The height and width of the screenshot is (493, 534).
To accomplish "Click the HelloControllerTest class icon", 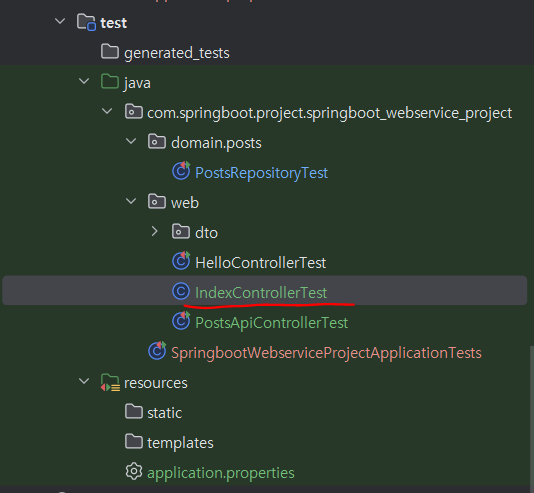I will click(x=181, y=261).
